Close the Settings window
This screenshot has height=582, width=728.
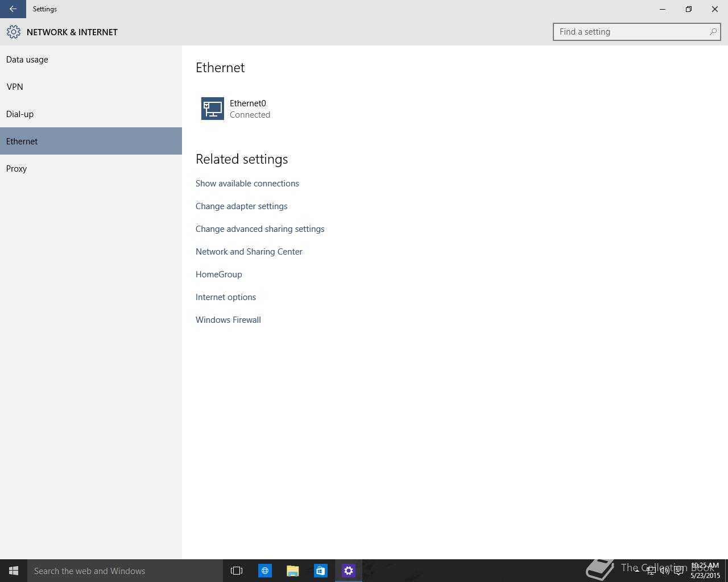click(715, 9)
